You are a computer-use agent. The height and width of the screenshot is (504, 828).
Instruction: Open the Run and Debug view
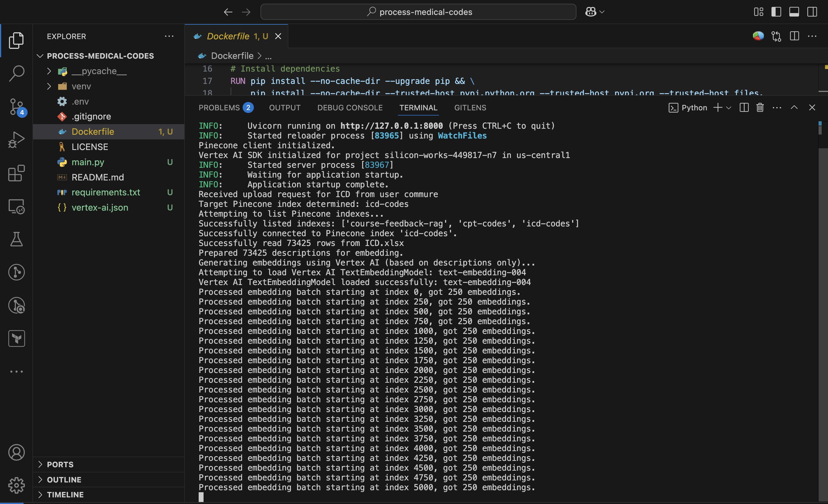16,139
